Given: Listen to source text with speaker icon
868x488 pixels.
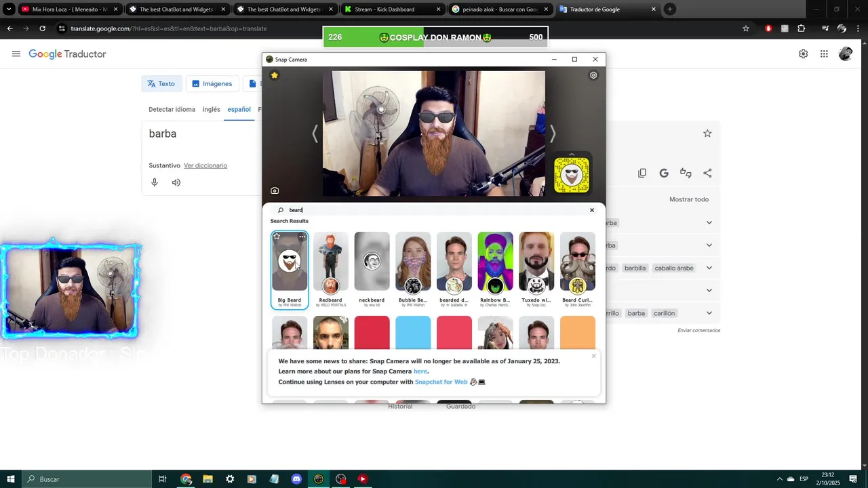Looking at the screenshot, I should click(176, 182).
